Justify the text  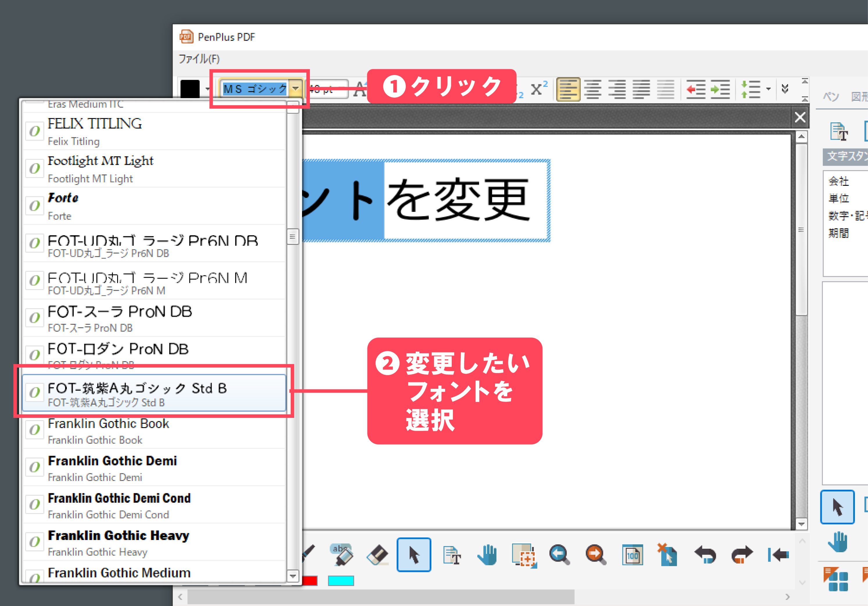click(641, 90)
